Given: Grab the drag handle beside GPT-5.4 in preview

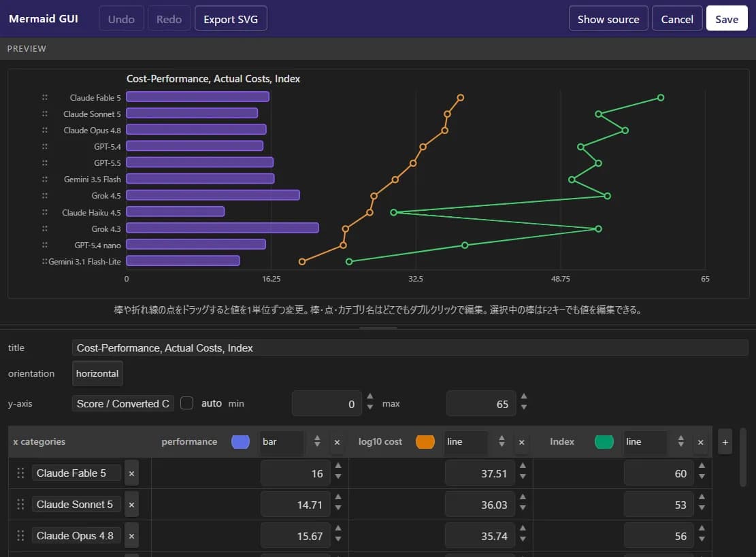Looking at the screenshot, I should click(x=45, y=146).
